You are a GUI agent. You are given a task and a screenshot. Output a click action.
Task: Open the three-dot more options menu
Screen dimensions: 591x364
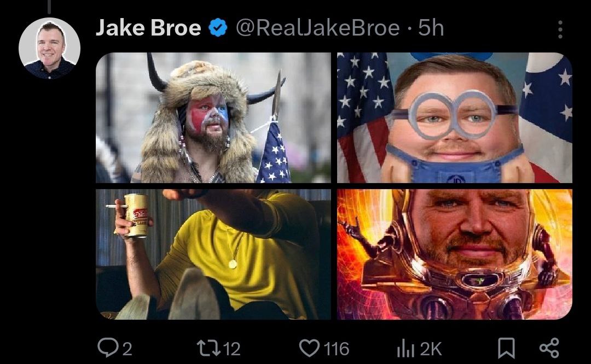coord(560,30)
